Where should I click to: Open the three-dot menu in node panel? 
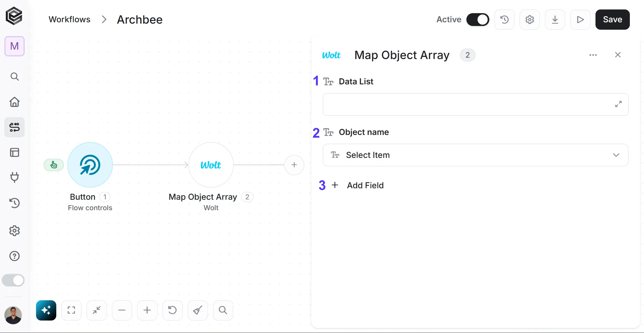pyautogui.click(x=593, y=55)
